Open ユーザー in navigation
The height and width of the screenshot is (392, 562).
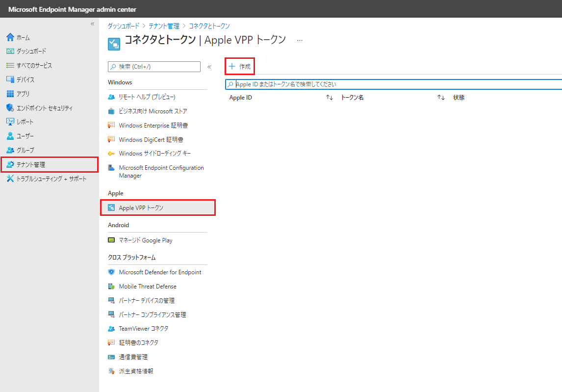[25, 136]
